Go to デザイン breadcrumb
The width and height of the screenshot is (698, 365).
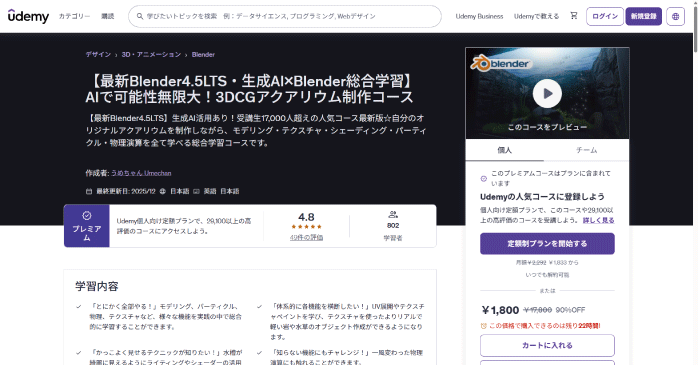(98, 54)
